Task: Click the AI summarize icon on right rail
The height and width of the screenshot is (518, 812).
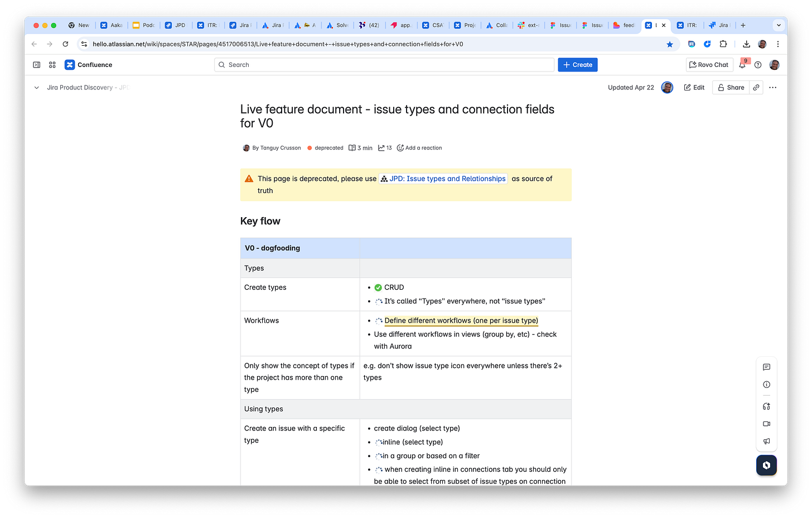Action: point(766,406)
